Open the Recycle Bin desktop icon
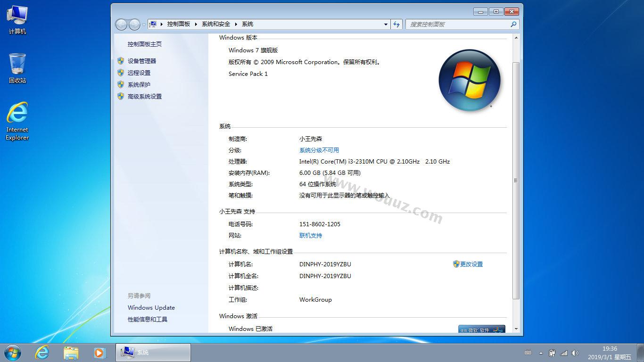The height and width of the screenshot is (362, 644). tap(17, 68)
